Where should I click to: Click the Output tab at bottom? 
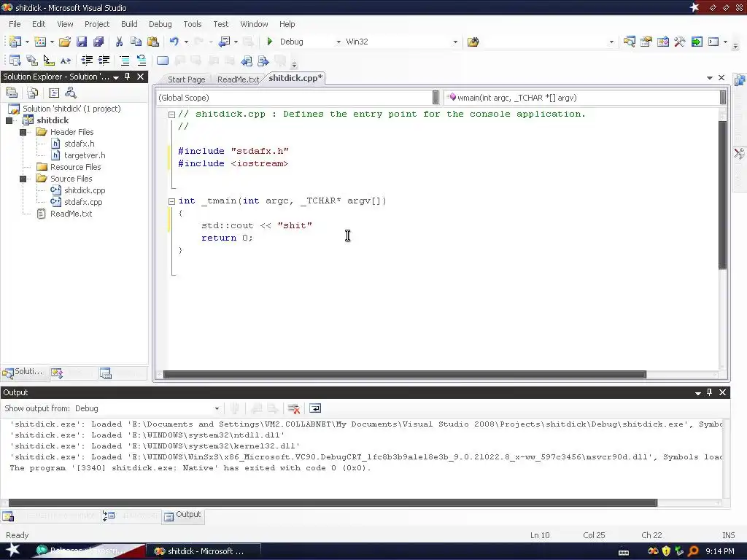(183, 516)
